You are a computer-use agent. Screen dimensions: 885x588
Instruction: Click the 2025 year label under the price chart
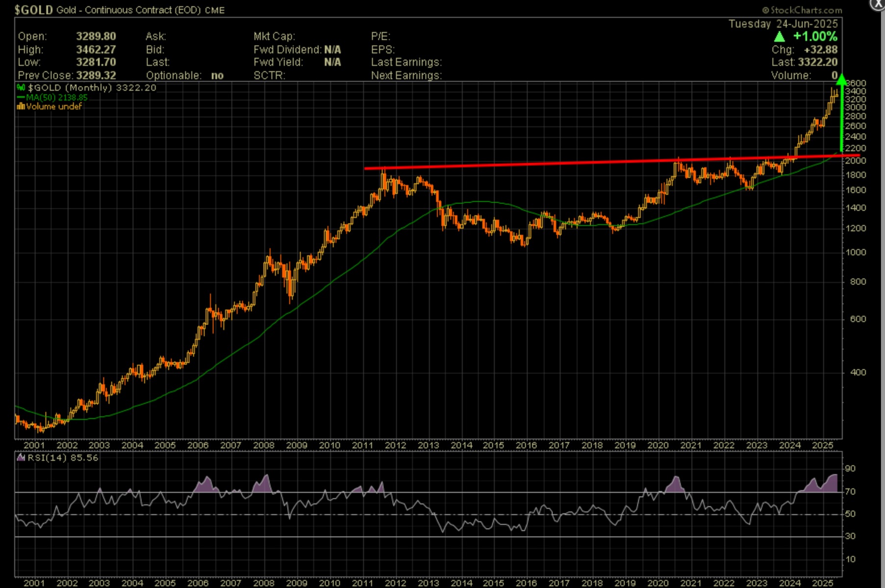tap(822, 445)
